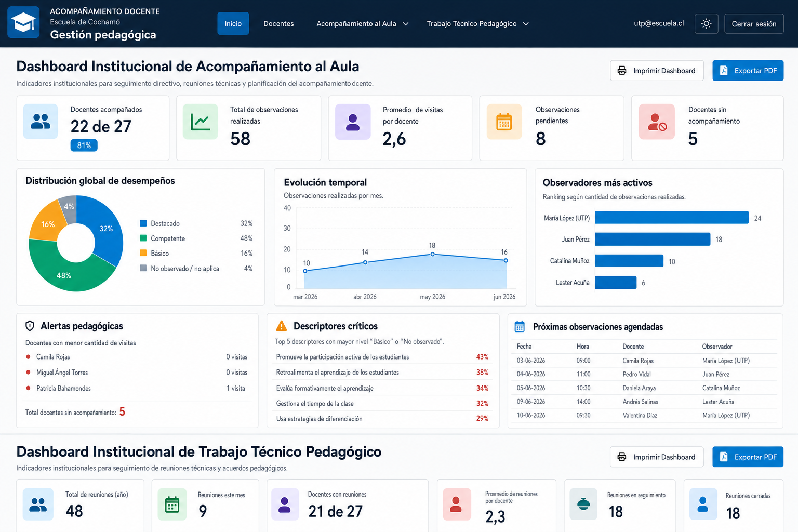Click the Competente legend green swatch
The height and width of the screenshot is (532, 798).
(143, 238)
